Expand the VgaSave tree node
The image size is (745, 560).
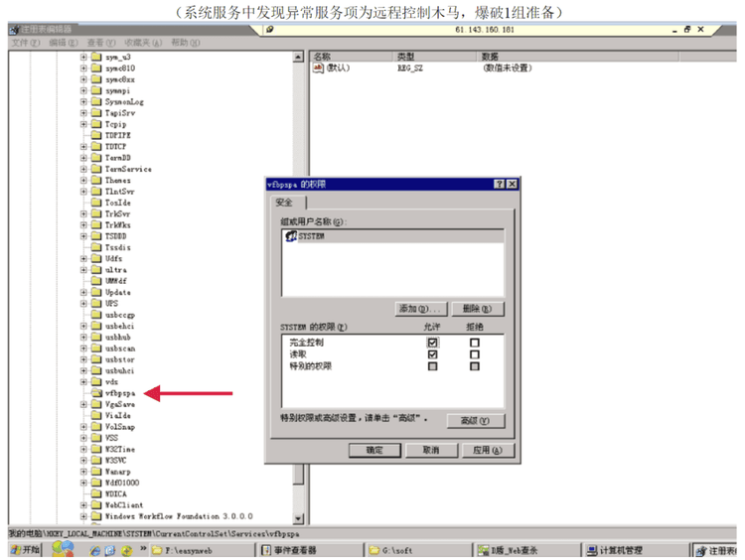click(x=83, y=404)
